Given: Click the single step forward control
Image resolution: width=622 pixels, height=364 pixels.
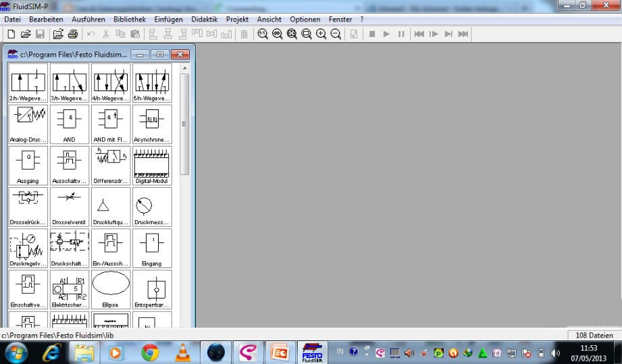Looking at the screenshot, I should [x=434, y=34].
